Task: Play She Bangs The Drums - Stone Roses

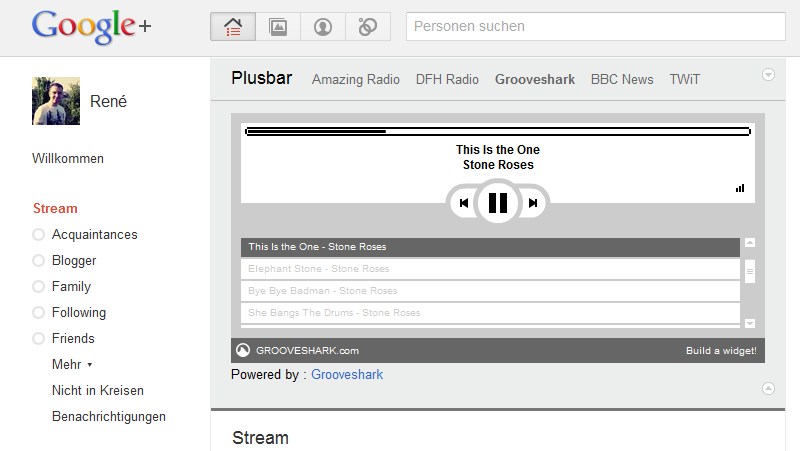Action: pyautogui.click(x=490, y=313)
